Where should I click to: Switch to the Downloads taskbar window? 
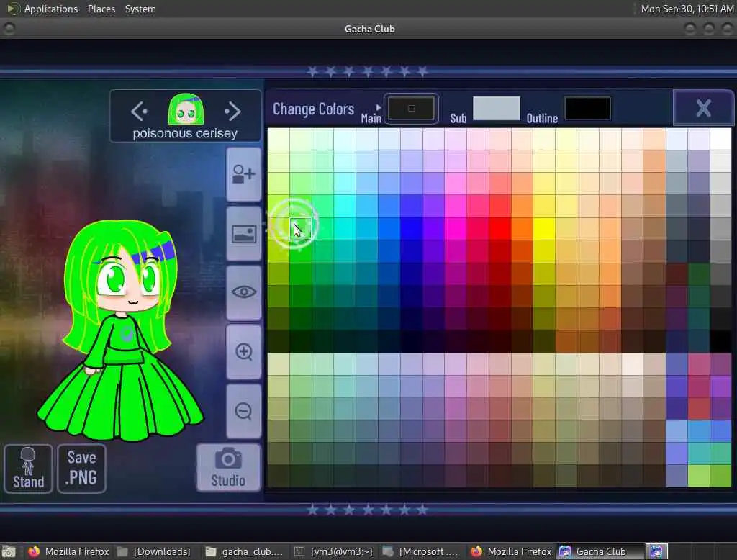point(154,551)
